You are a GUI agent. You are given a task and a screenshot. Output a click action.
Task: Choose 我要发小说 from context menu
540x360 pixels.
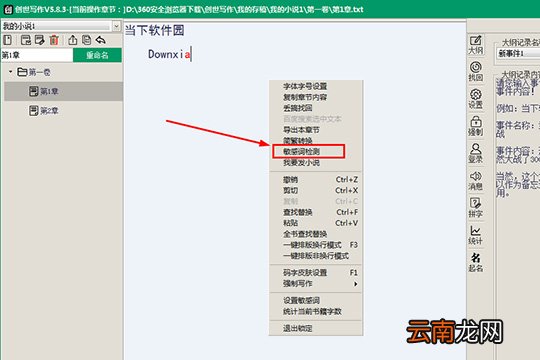[x=315, y=163]
